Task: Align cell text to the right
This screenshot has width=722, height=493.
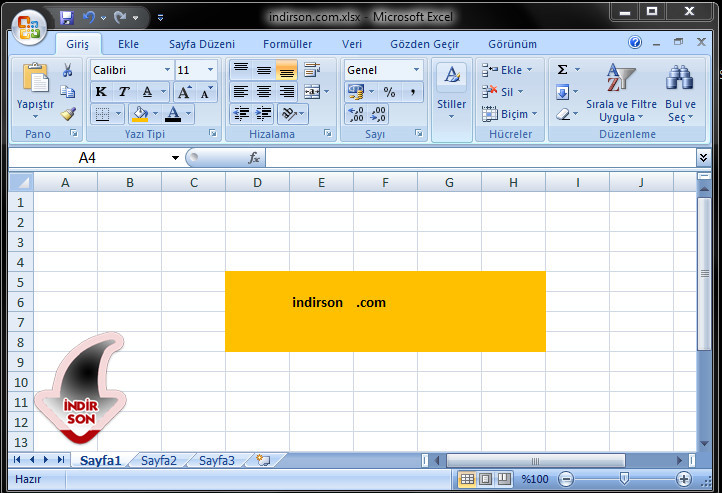Action: (x=286, y=92)
